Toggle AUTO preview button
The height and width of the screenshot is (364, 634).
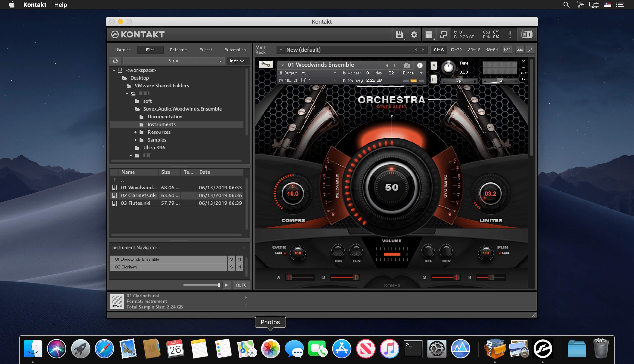[x=241, y=285]
